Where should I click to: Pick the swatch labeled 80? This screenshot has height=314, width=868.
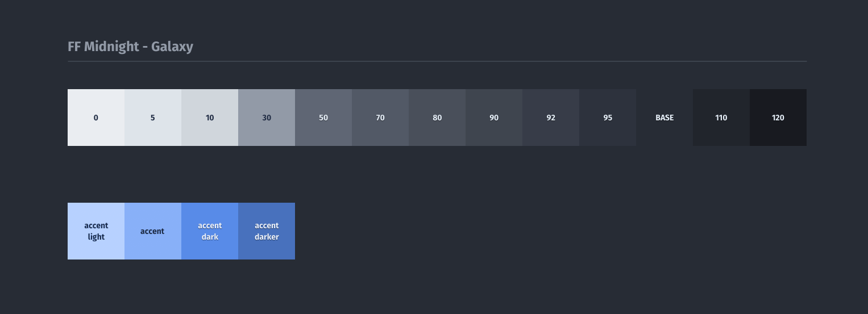[437, 118]
